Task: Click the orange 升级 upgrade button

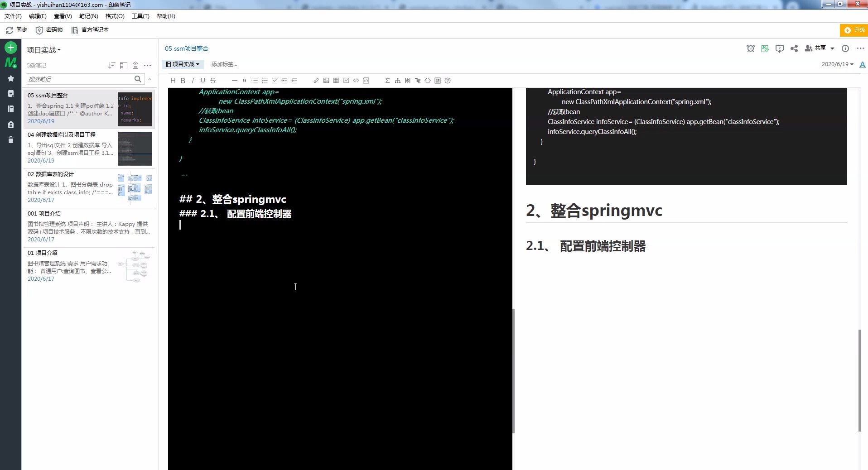Action: pyautogui.click(x=854, y=30)
